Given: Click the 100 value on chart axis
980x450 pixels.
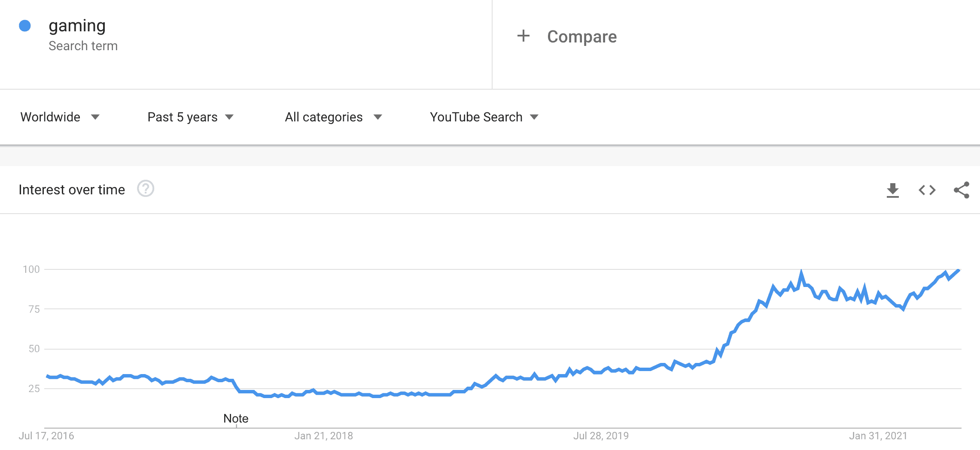Looking at the screenshot, I should [x=31, y=269].
